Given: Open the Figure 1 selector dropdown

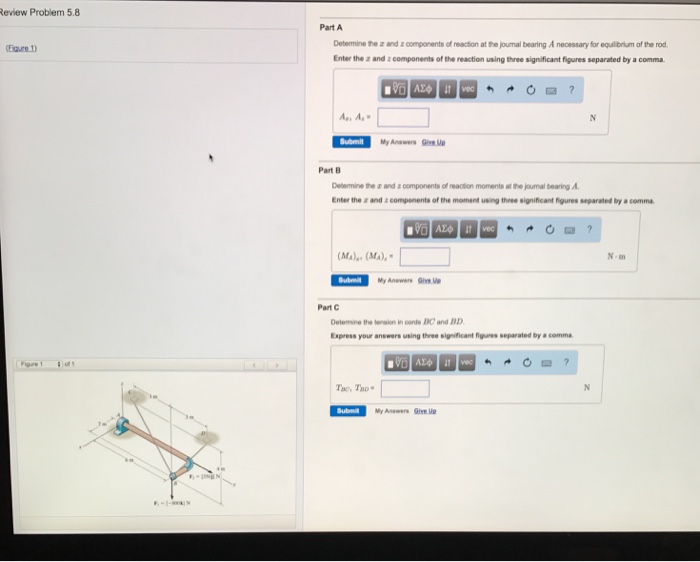Looking at the screenshot, I should 39,364.
